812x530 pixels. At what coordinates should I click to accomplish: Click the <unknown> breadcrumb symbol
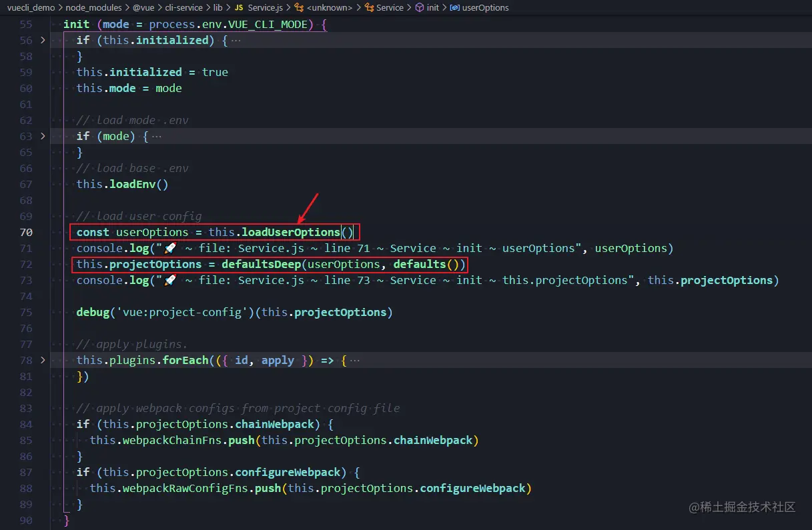coord(329,8)
